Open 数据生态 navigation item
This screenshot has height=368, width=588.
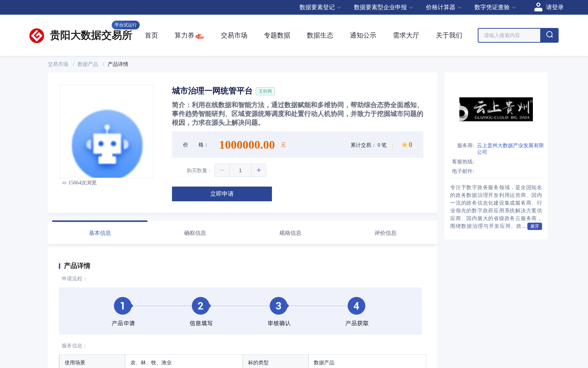tap(320, 35)
